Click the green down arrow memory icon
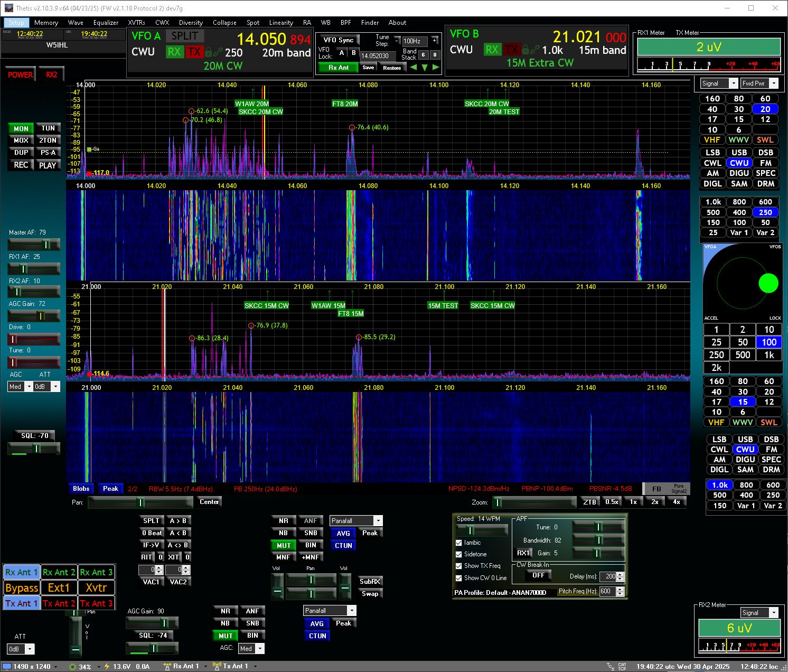 click(425, 68)
